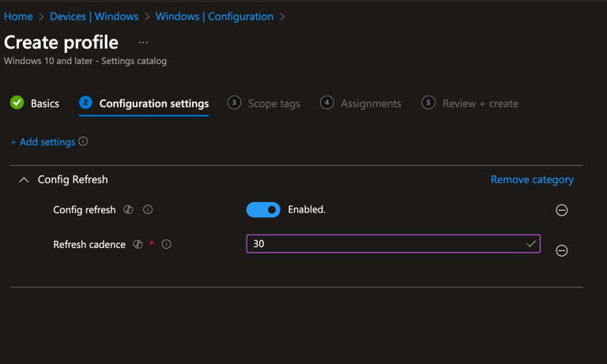Click the Copilot icon beside Config refresh
The height and width of the screenshot is (364, 607).
click(128, 210)
